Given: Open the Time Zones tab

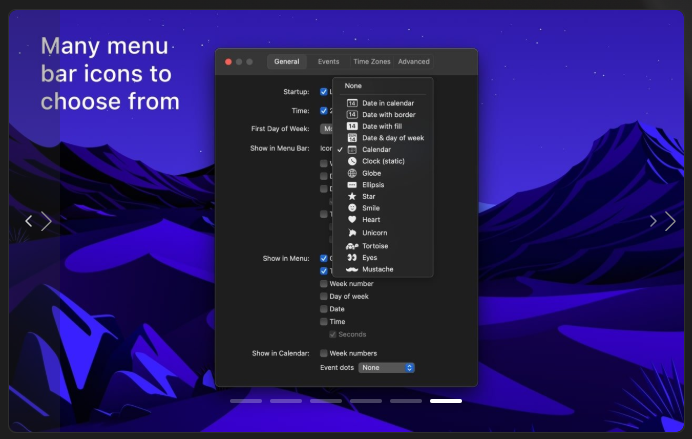Looking at the screenshot, I should [372, 62].
